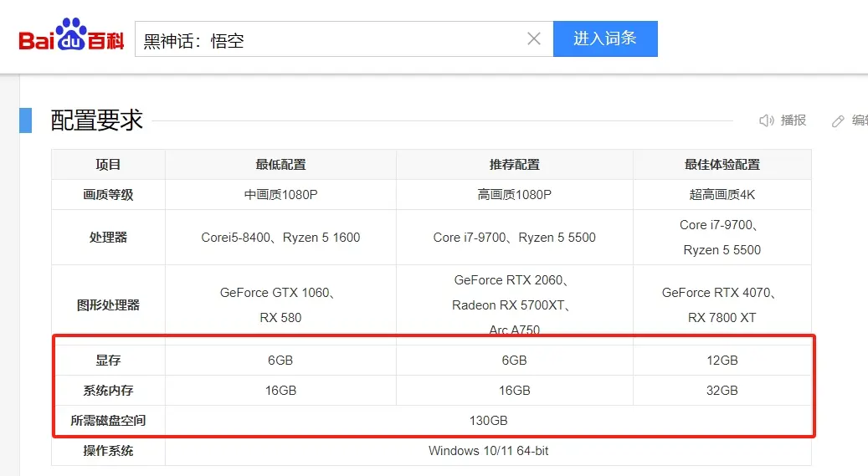
Task: Click the 中画质1080P cell
Action: 280,195
